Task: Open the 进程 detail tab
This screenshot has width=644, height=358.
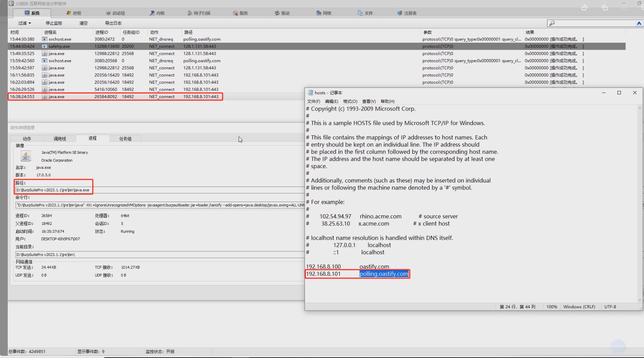Action: 93,138
